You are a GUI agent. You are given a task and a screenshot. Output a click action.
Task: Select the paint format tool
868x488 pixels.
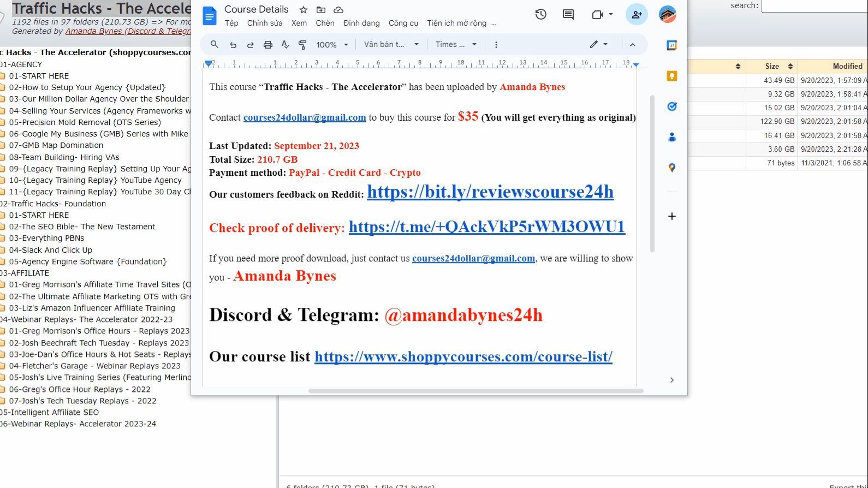pos(302,45)
